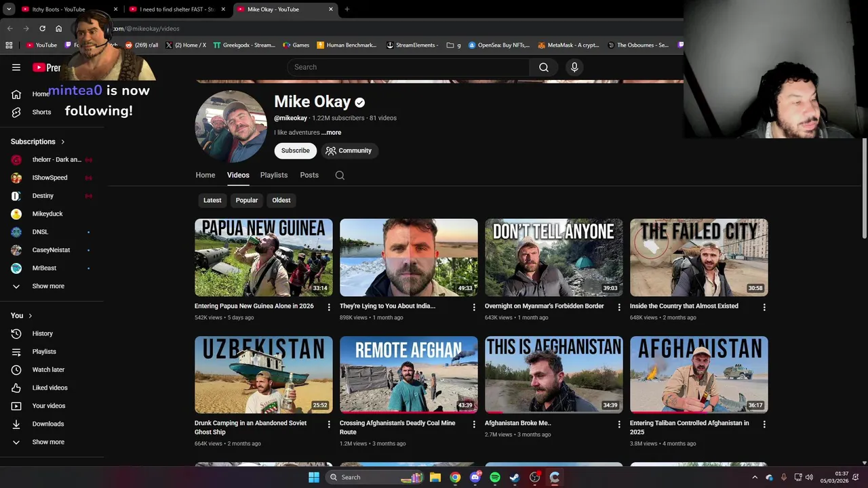Switch to the channel Home tab

click(x=205, y=175)
